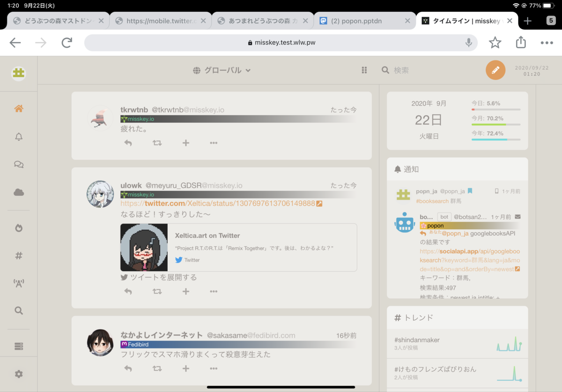The width and height of the screenshot is (562, 392).
Task: Switch to あつまれどうぶつの森 browser tab
Action: tap(263, 21)
